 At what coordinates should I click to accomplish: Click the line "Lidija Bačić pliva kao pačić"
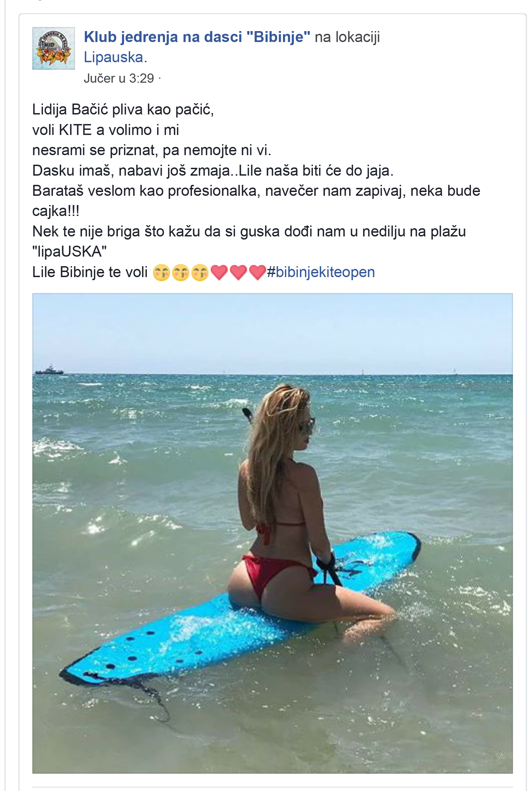(123, 110)
